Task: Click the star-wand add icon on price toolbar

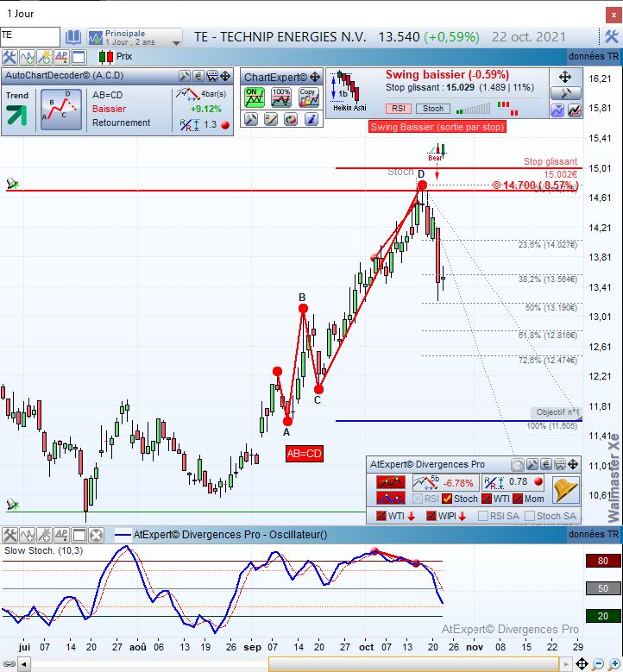Action: [x=44, y=57]
